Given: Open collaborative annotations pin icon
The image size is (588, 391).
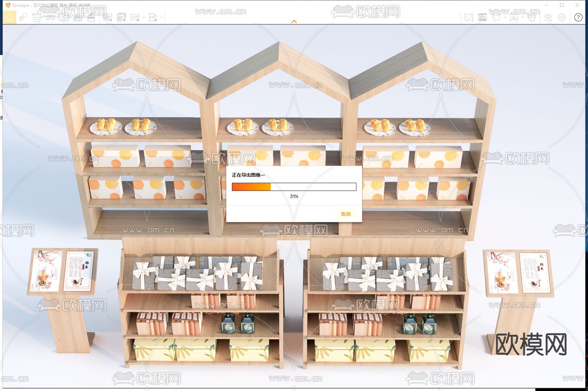Looking at the screenshot, I should point(23,17).
